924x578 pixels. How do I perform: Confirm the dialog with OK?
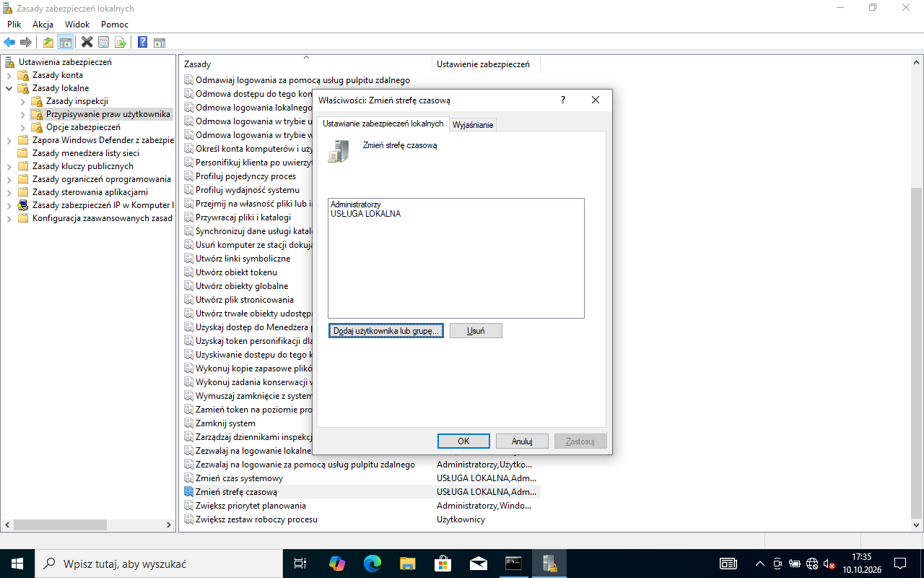(463, 441)
